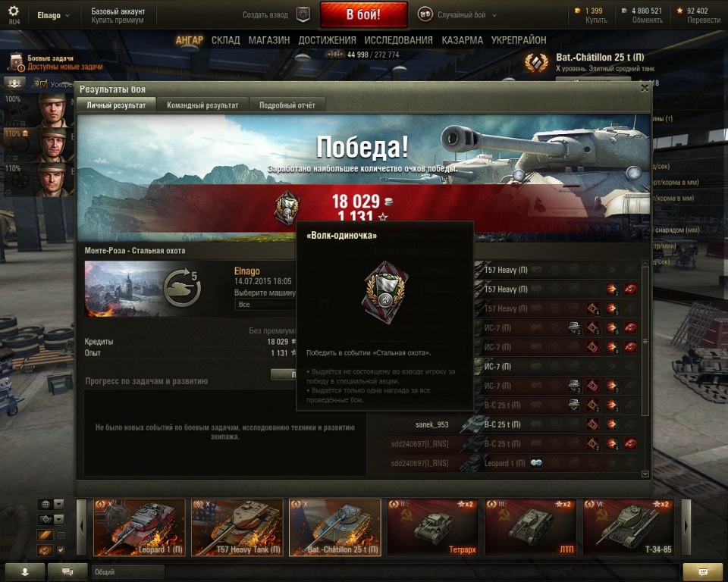Click Купить премиум link

118,20
